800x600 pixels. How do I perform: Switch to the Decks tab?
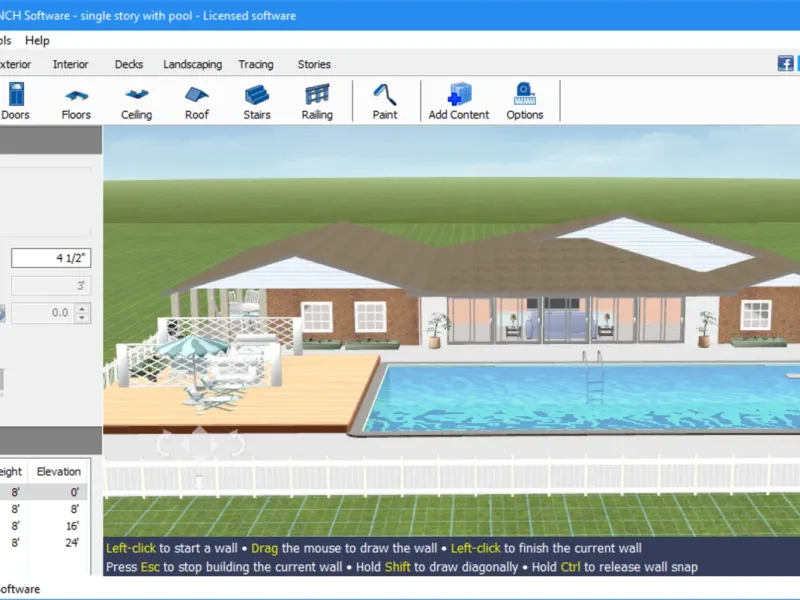[x=129, y=64]
